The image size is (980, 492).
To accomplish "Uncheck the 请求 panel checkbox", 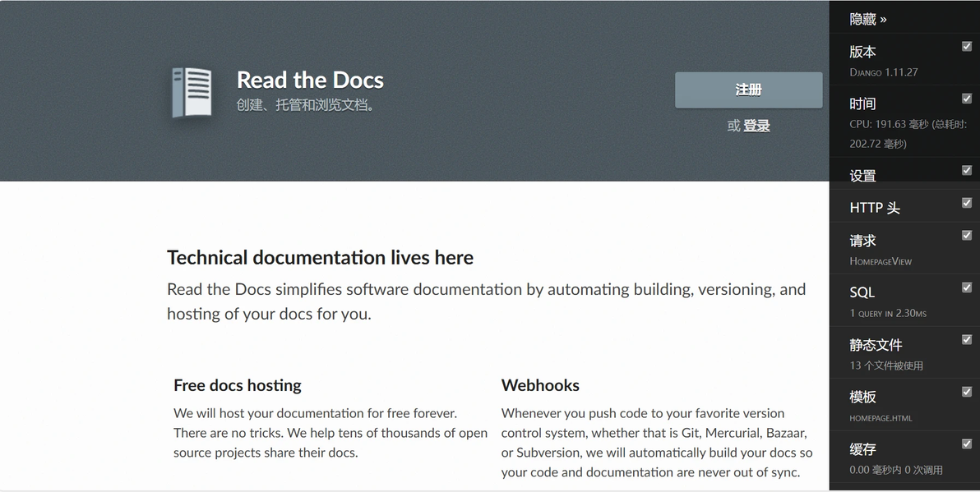I will 967,235.
